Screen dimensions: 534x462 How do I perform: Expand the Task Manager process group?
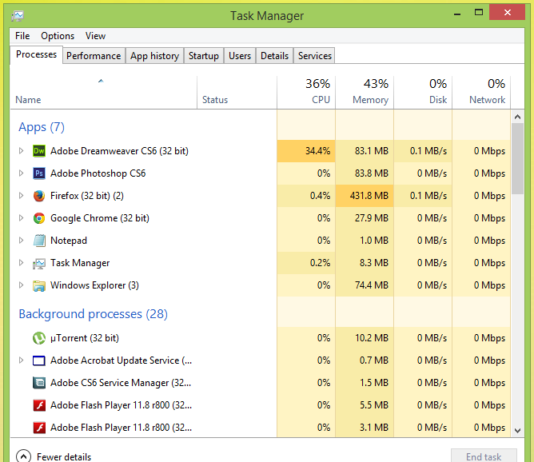coord(21,262)
